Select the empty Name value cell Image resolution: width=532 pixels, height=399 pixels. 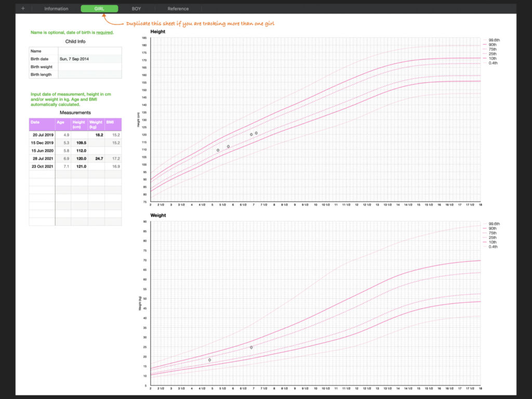pyautogui.click(x=89, y=51)
